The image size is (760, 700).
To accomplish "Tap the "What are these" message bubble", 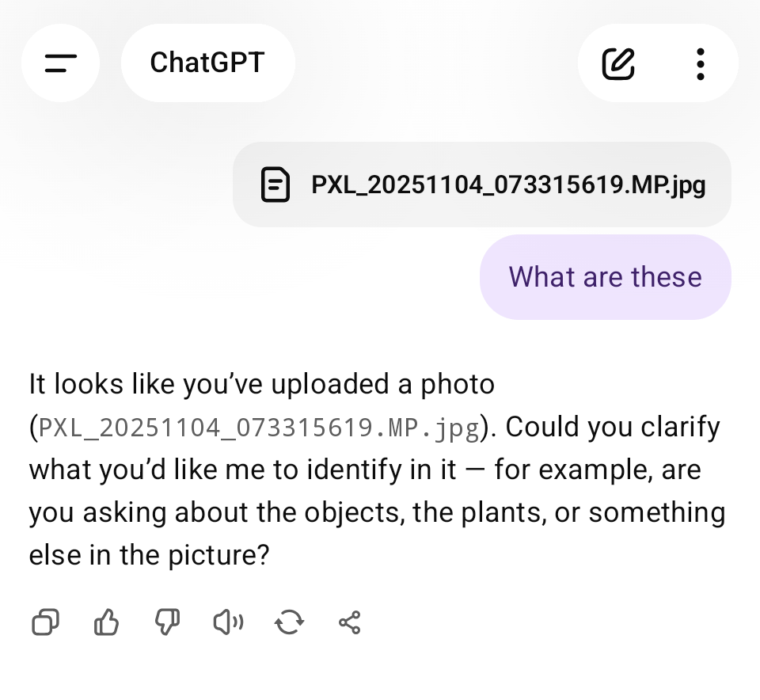I will pyautogui.click(x=605, y=277).
